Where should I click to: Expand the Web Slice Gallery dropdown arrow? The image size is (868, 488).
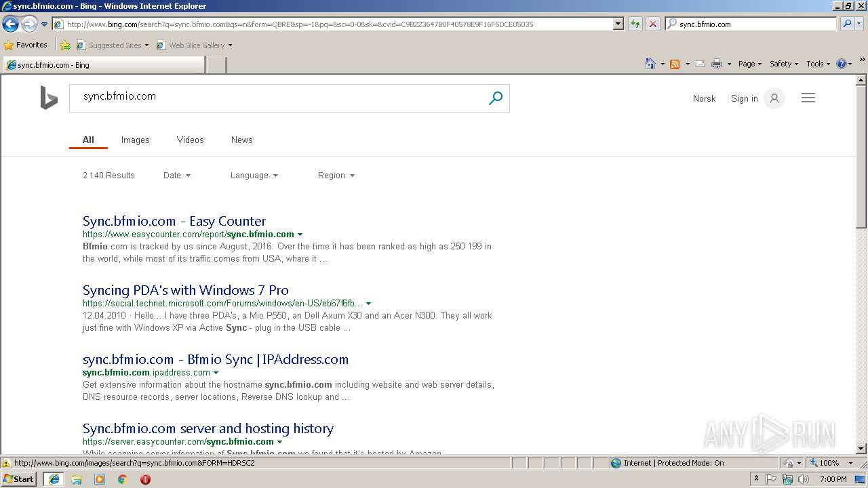pyautogui.click(x=230, y=45)
